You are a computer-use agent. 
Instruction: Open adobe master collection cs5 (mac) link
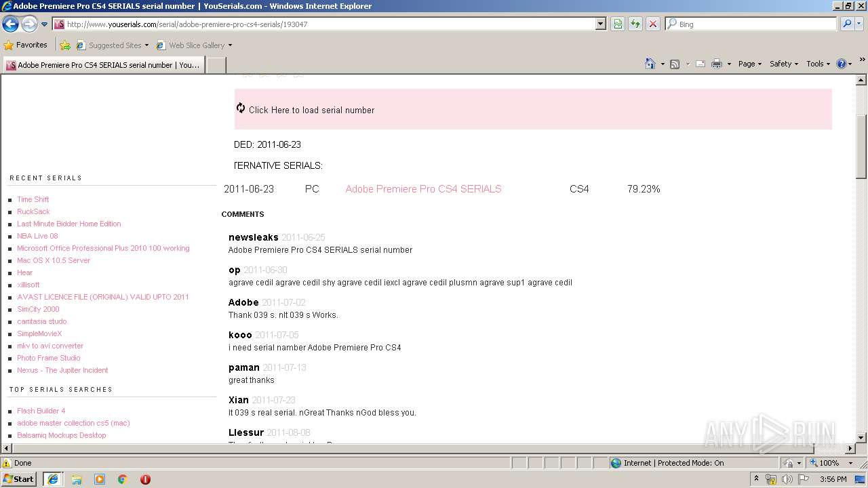coord(73,423)
